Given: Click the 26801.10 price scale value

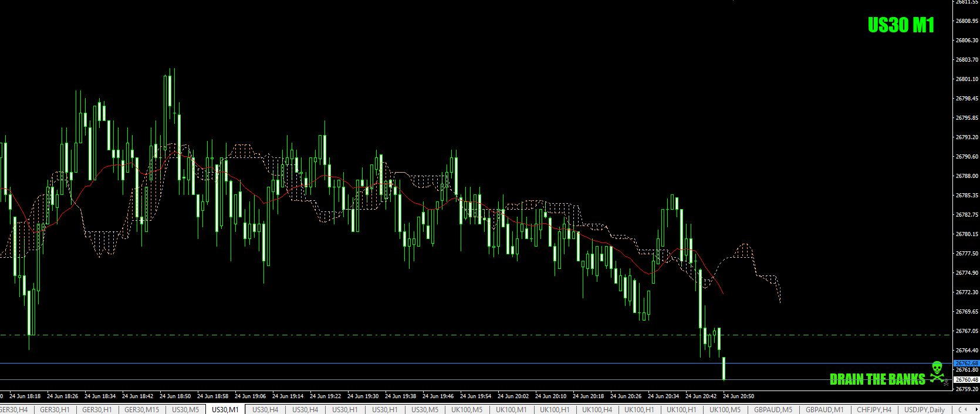Looking at the screenshot, I should pos(967,79).
